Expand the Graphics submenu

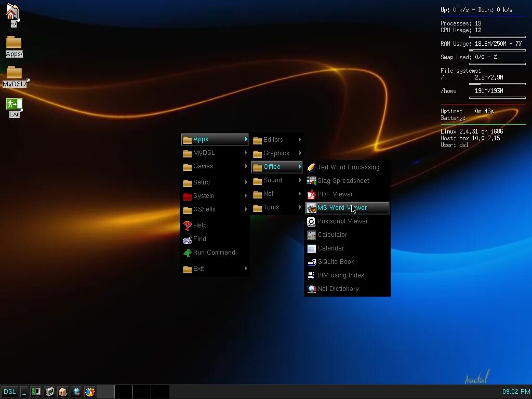(277, 153)
